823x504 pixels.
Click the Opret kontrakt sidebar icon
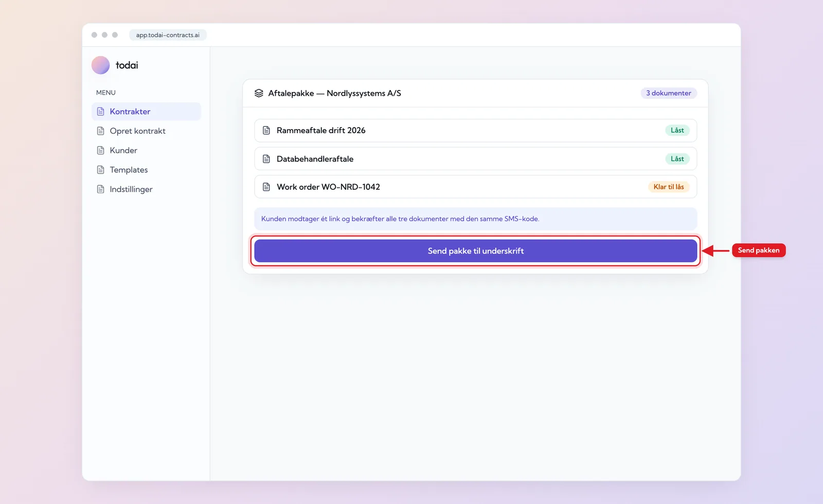[101, 131]
